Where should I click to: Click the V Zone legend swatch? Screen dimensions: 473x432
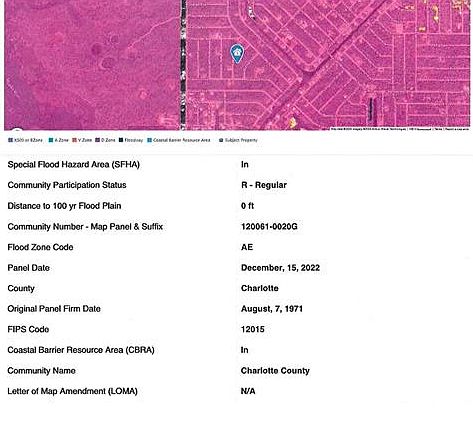pyautogui.click(x=75, y=140)
